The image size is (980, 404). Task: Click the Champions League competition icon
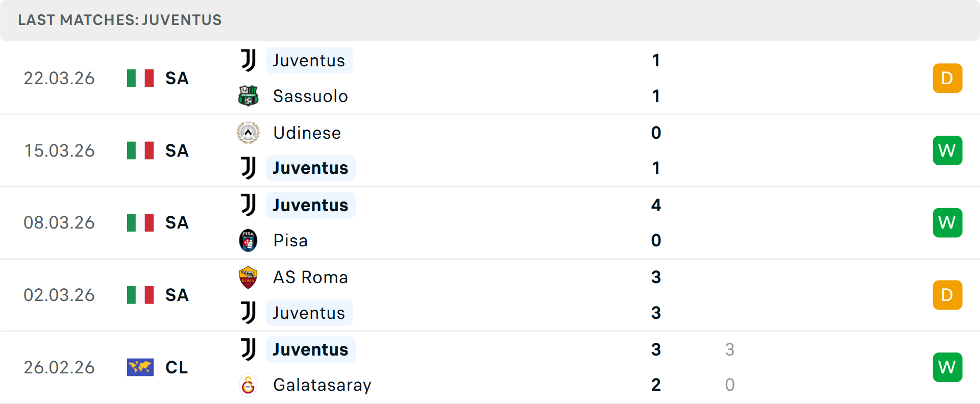point(140,367)
